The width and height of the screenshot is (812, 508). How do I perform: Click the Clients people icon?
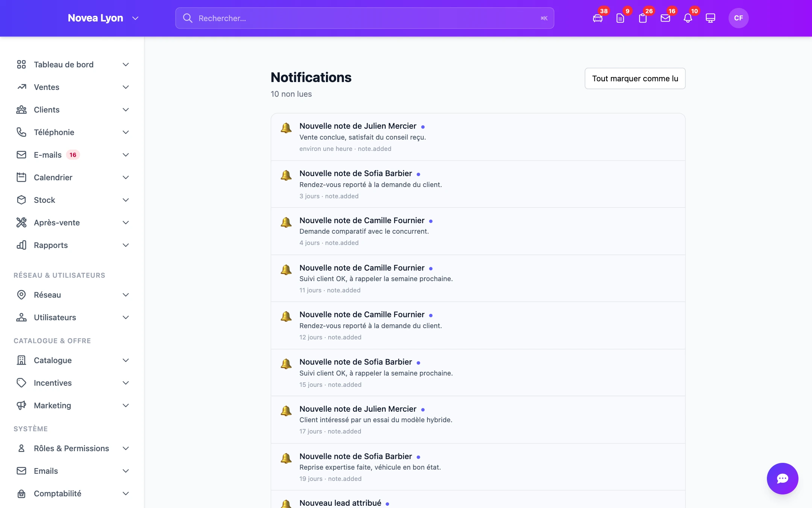coord(21,110)
